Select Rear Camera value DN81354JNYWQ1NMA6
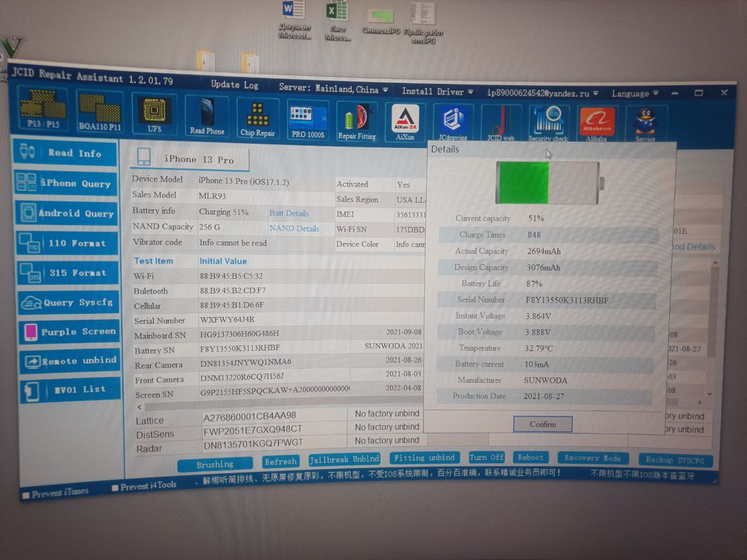Viewport: 747px width, 560px height. [x=245, y=362]
